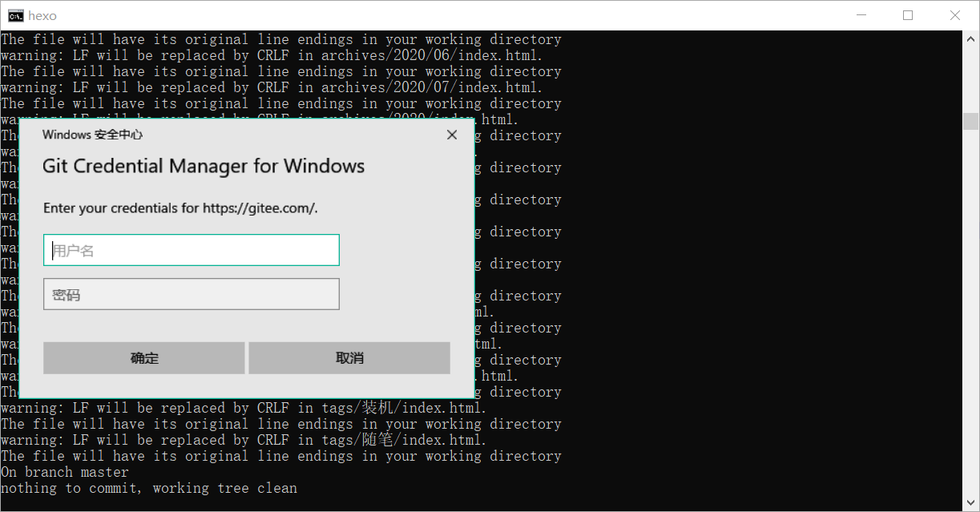Click the scrollbar down arrow
Viewport: 980px width, 512px height.
point(970,503)
